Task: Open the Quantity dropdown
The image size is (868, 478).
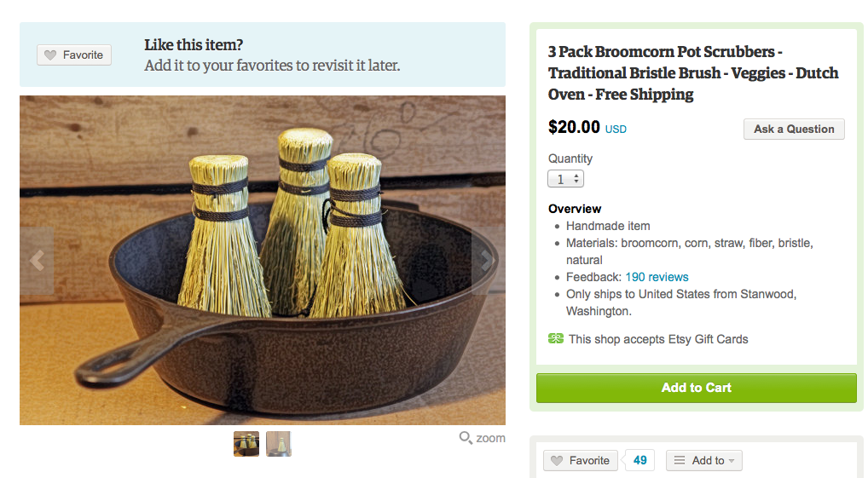Action: click(565, 179)
